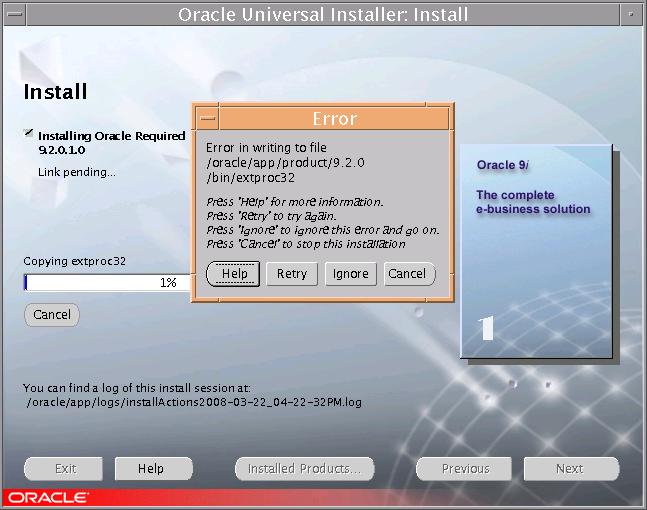
Task: Go back with the Previous button
Action: click(x=465, y=468)
